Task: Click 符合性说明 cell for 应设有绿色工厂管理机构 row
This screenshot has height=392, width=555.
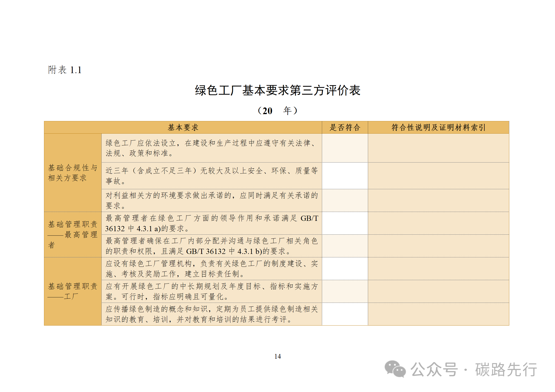Action: tap(438, 268)
